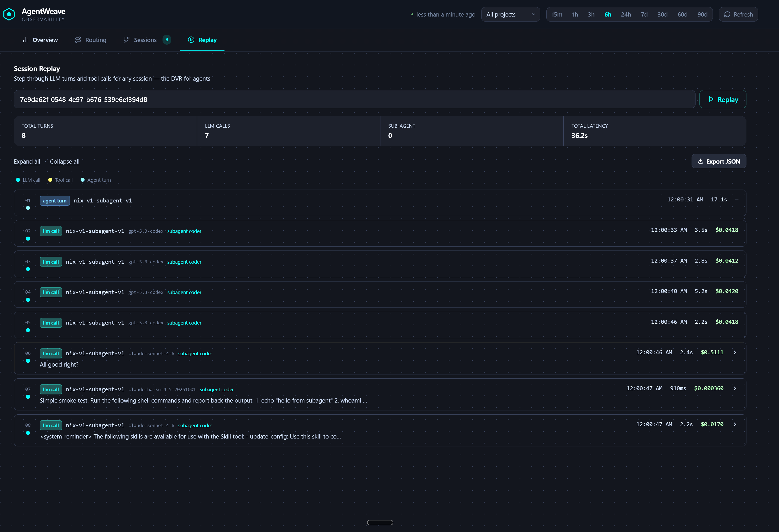Select the 24h time range
The height and width of the screenshot is (532, 779).
click(626, 14)
